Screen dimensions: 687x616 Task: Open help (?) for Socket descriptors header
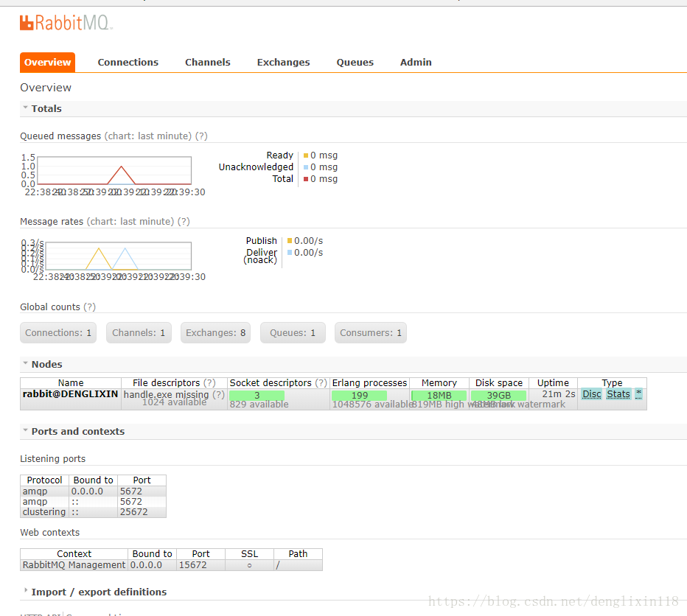(321, 383)
